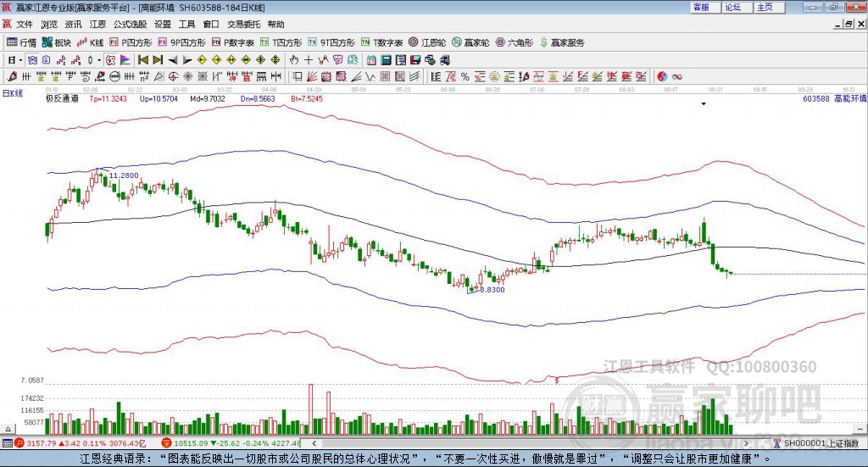Open the 江恩 menu
The width and height of the screenshot is (868, 467).
(97, 25)
